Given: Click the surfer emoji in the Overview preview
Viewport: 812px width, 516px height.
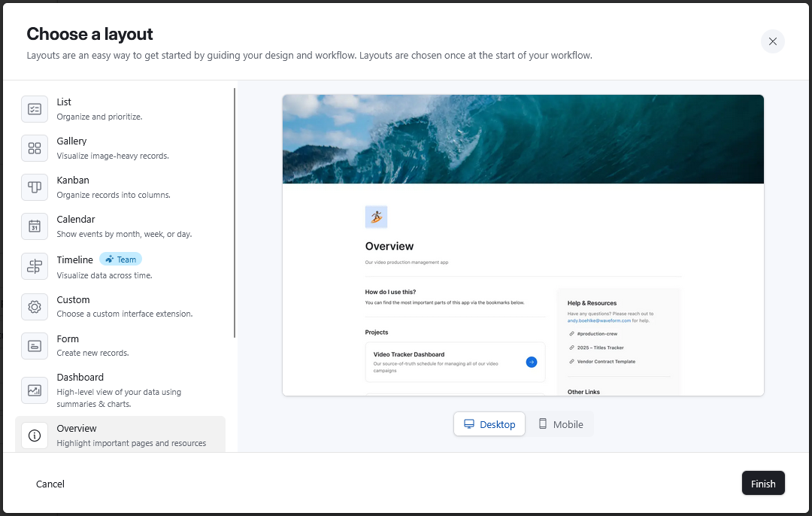Looking at the screenshot, I should pos(376,217).
